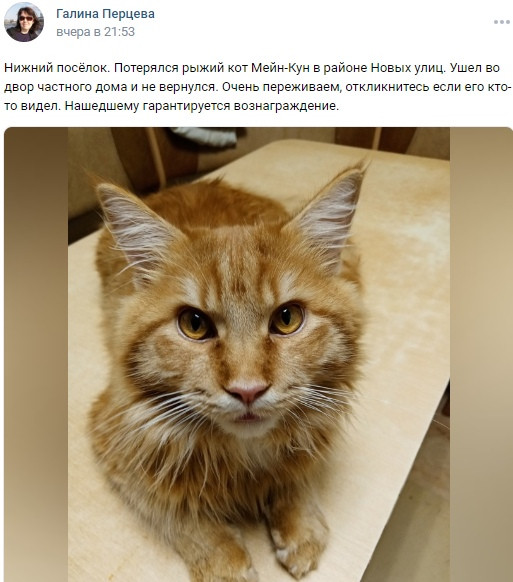Viewport: 513px width, 582px height.
Task: Click the cat's right amber eye
Action: coord(287,318)
